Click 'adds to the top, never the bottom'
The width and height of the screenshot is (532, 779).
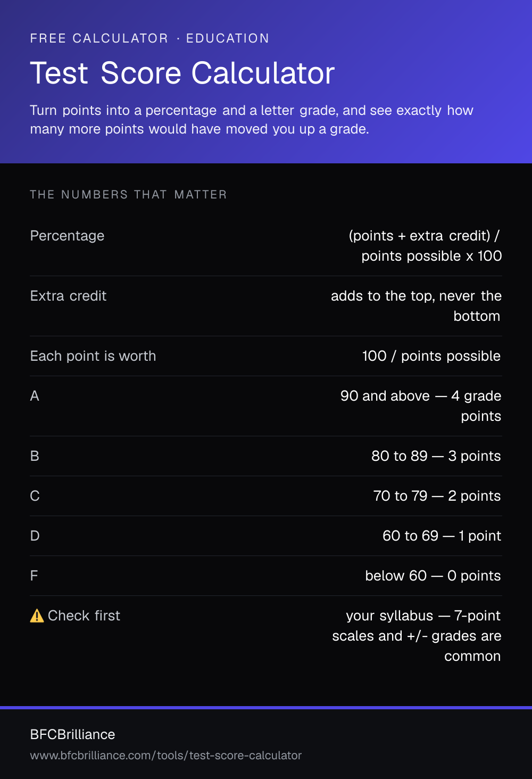[416, 306]
